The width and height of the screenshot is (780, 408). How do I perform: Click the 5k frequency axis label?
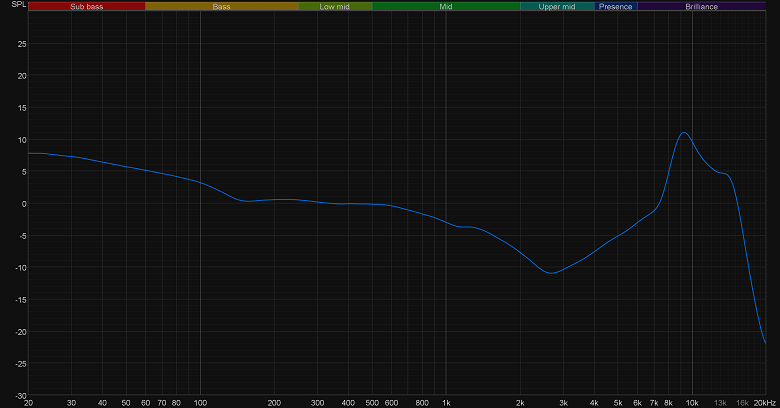[x=618, y=403]
